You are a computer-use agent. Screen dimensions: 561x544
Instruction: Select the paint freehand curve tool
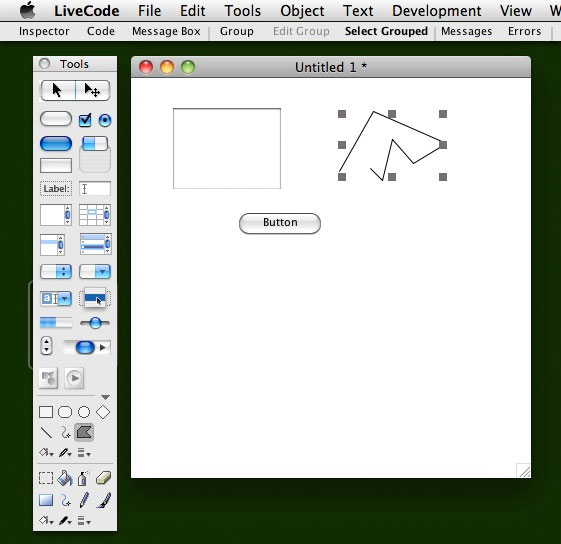(65, 500)
